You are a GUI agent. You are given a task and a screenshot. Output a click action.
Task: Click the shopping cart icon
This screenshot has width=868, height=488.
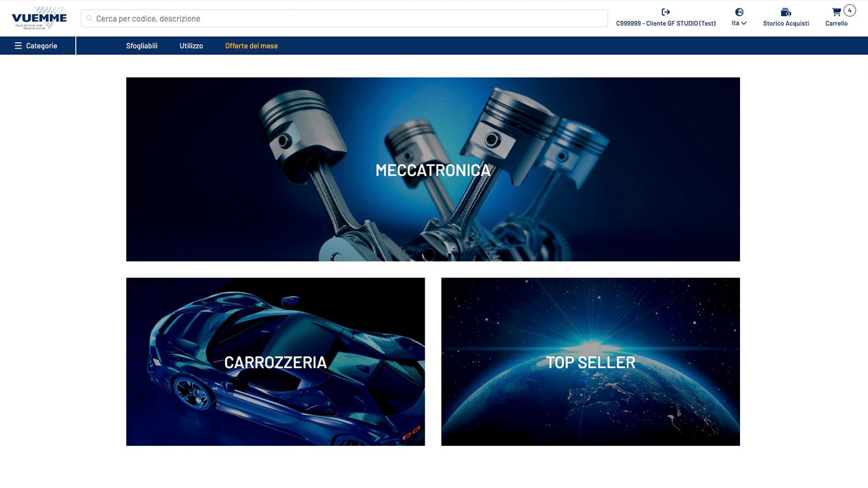coord(836,12)
